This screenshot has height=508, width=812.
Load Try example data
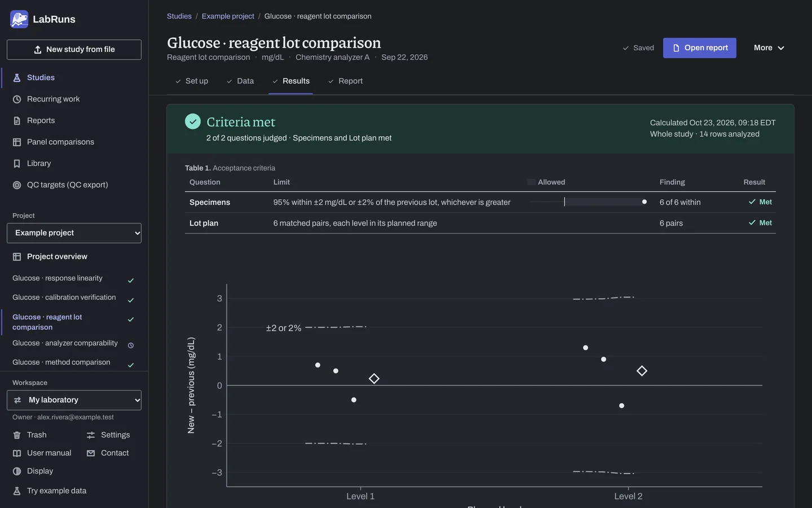(x=51, y=491)
